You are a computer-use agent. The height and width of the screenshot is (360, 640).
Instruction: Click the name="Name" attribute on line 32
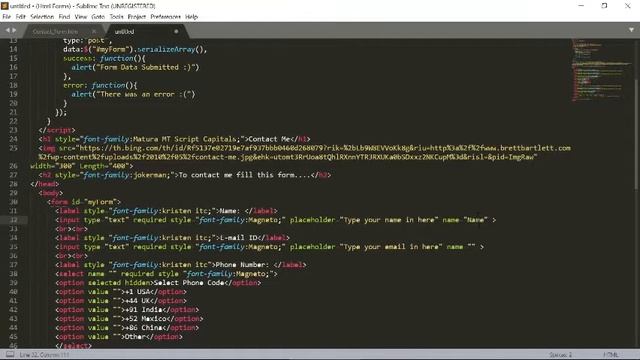click(465, 220)
